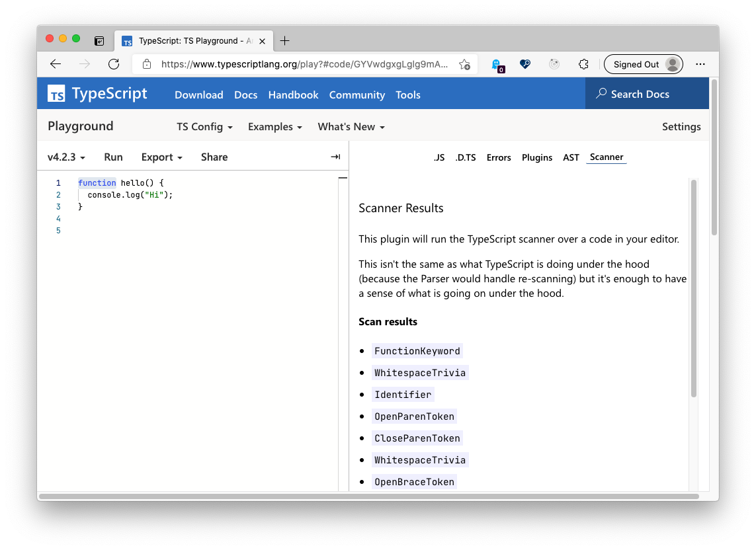Click the function keyword in editor
Image resolution: width=756 pixels, height=550 pixels.
pos(97,182)
